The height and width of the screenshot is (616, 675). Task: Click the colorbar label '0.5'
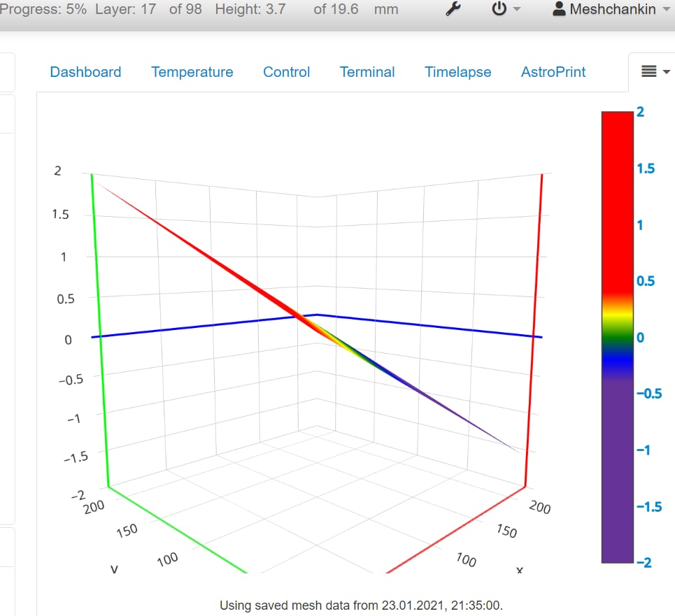pyautogui.click(x=646, y=281)
